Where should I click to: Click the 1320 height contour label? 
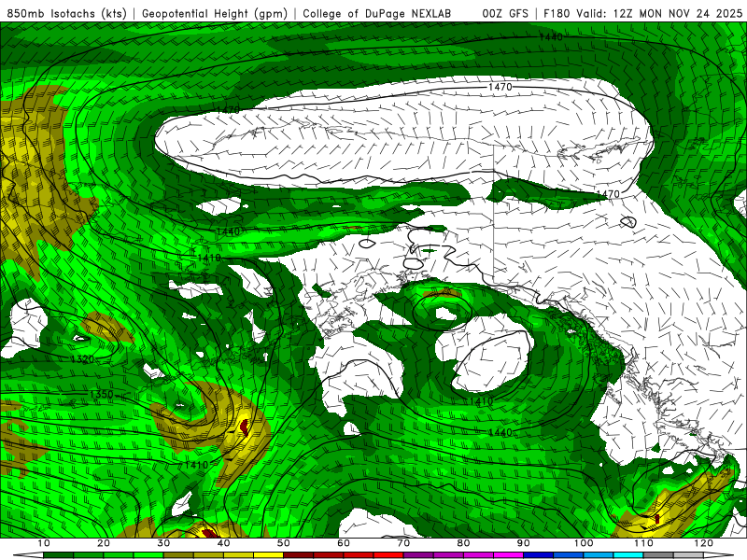point(82,359)
